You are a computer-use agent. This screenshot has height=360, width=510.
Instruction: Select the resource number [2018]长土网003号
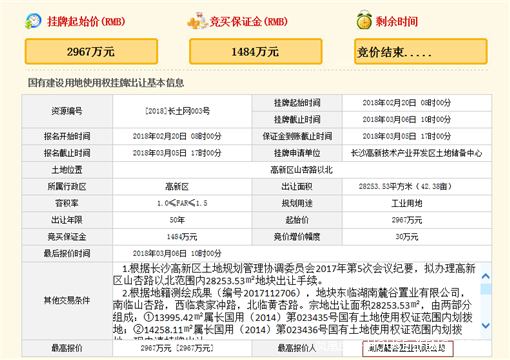click(177, 111)
